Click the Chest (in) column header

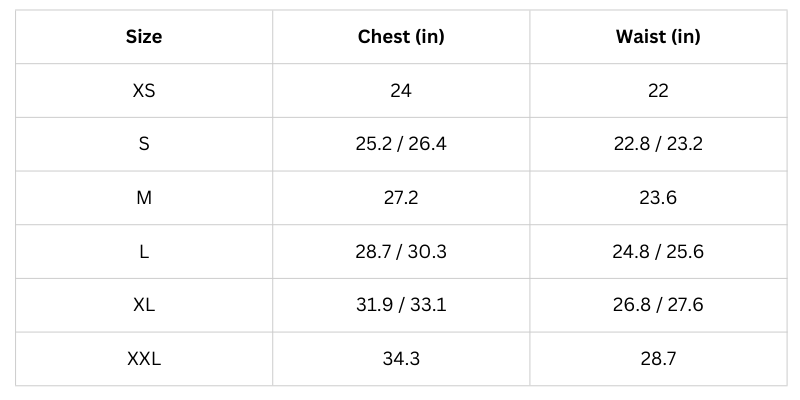coord(401,37)
